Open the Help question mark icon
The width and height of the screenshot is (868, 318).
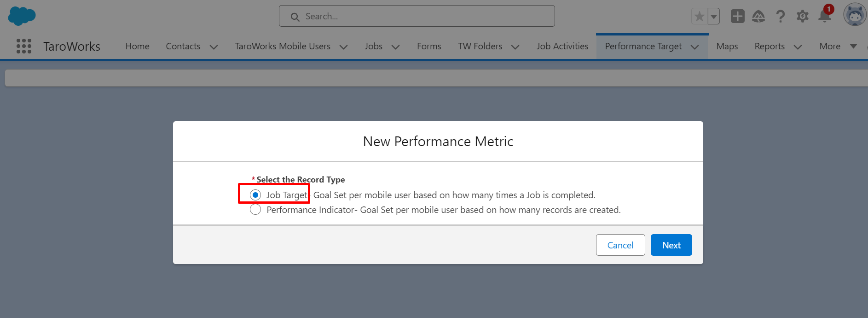pyautogui.click(x=781, y=17)
